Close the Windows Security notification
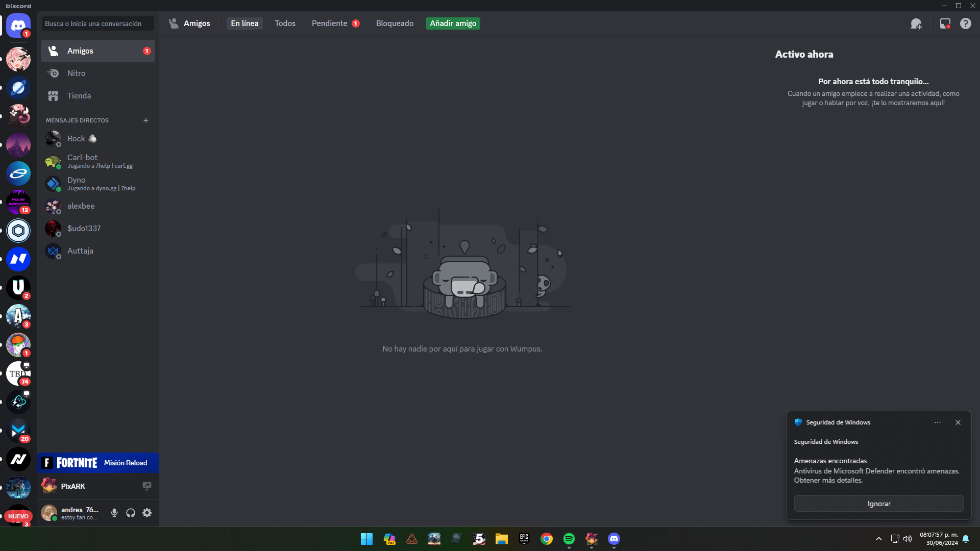Screen dimensions: 980x551 [x=958, y=422]
